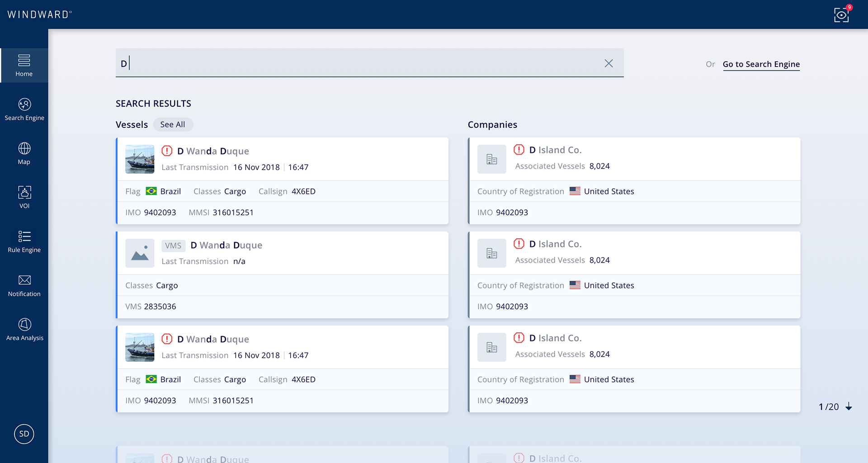Click building icon of first D Island Co.
Viewport: 868px width, 463px height.
coord(492,159)
